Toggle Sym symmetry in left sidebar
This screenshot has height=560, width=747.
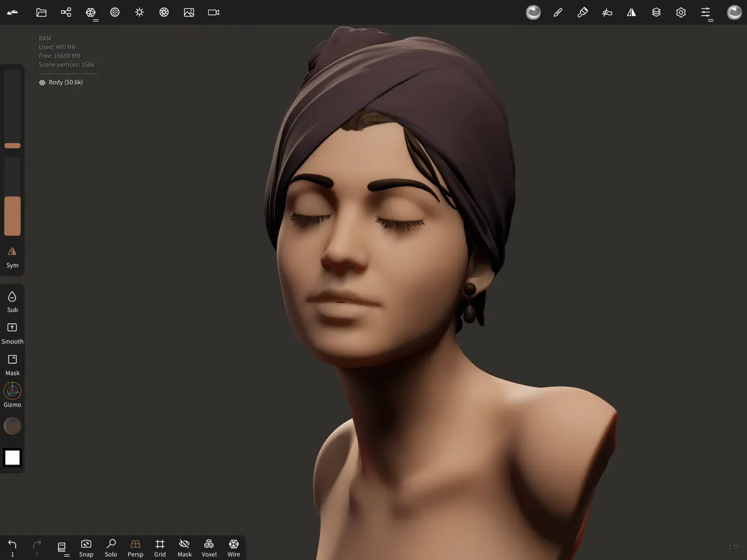coord(12,256)
